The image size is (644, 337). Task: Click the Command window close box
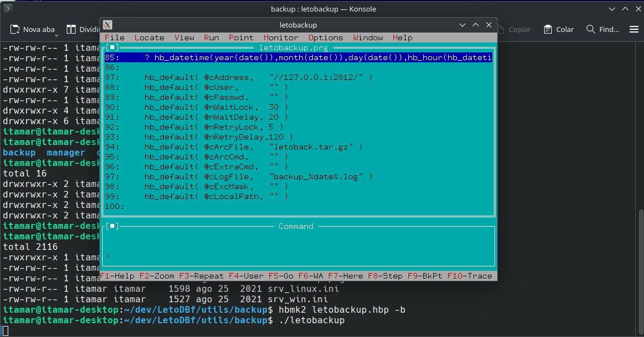click(x=112, y=226)
